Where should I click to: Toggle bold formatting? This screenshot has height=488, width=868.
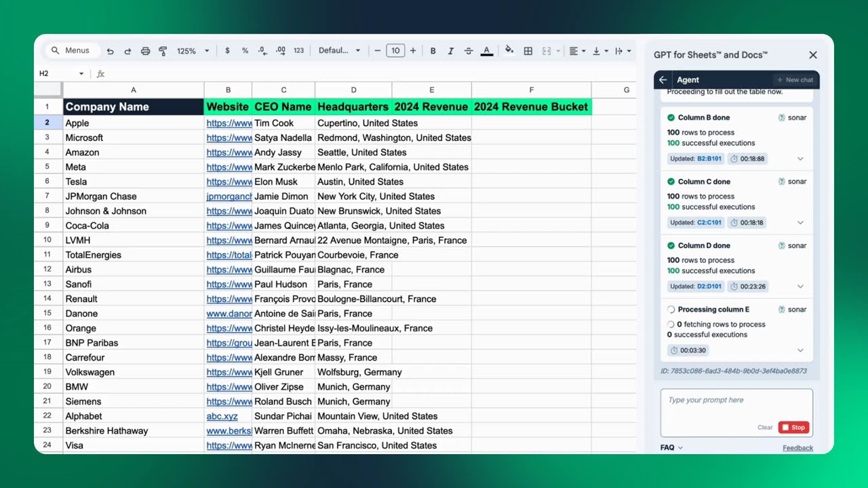pos(433,51)
